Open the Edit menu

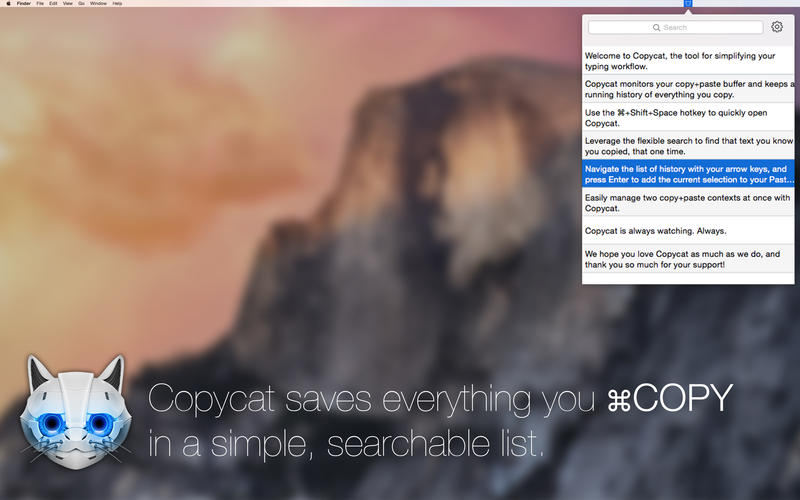pos(53,3)
